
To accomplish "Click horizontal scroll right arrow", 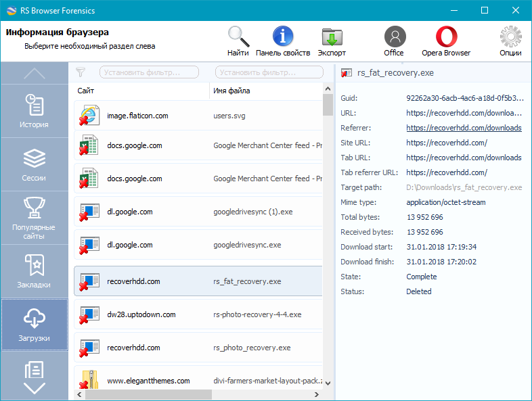I will pos(317,394).
